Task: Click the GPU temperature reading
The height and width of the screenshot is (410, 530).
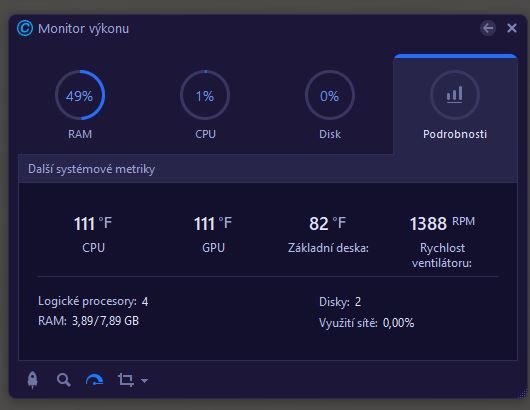Action: pyautogui.click(x=213, y=223)
